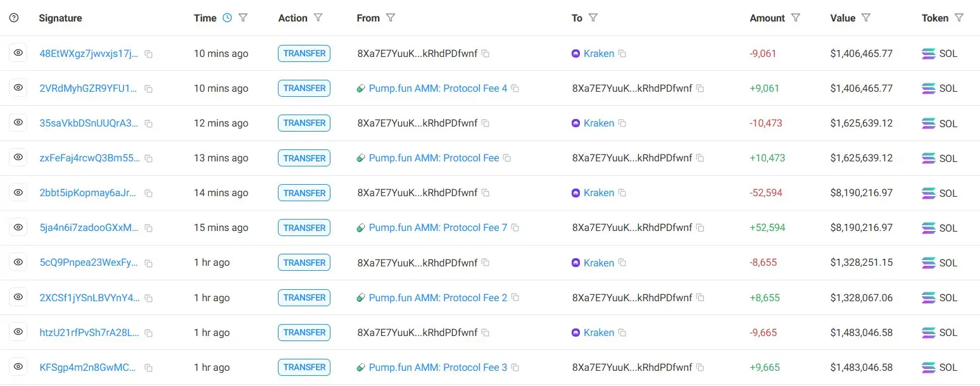Copy the 8Xa7E7YuuK From address in row one
Image resolution: width=980 pixels, height=386 pixels.
pos(486,54)
